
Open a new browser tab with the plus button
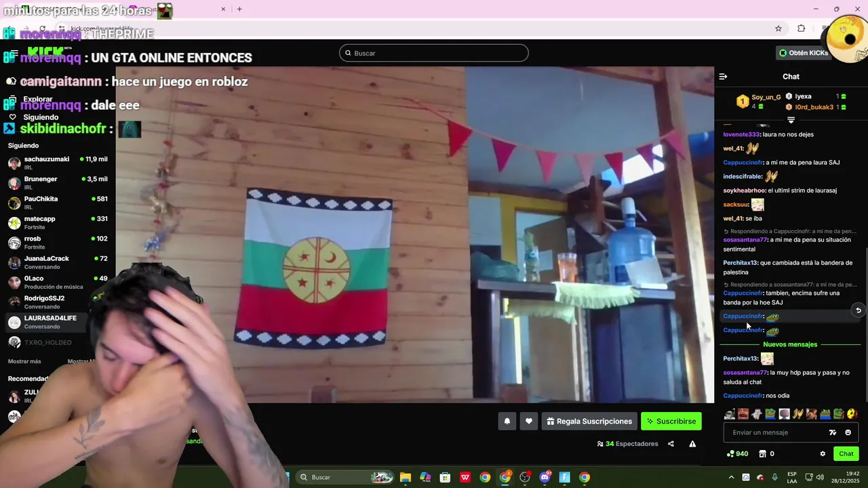(239, 9)
